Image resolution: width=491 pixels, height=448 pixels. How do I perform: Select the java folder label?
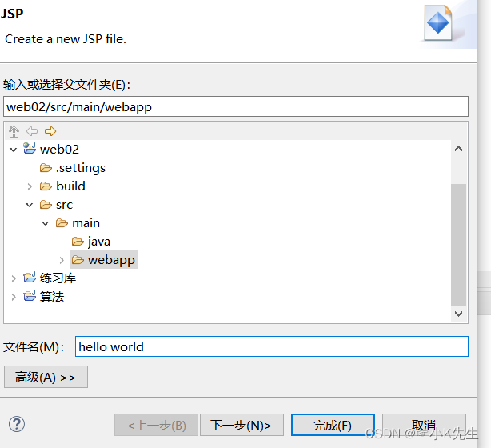click(x=99, y=242)
